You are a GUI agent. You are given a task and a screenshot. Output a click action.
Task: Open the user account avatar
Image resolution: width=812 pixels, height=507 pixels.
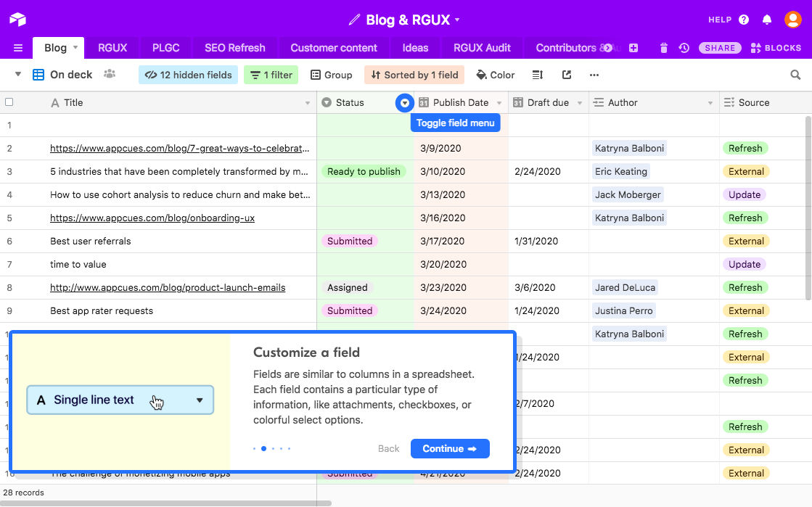pos(793,20)
